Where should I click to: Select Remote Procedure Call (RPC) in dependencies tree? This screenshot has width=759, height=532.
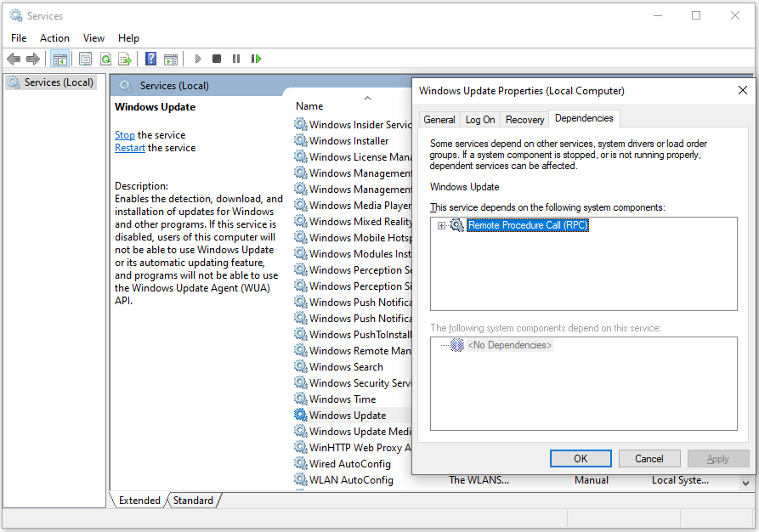point(528,225)
